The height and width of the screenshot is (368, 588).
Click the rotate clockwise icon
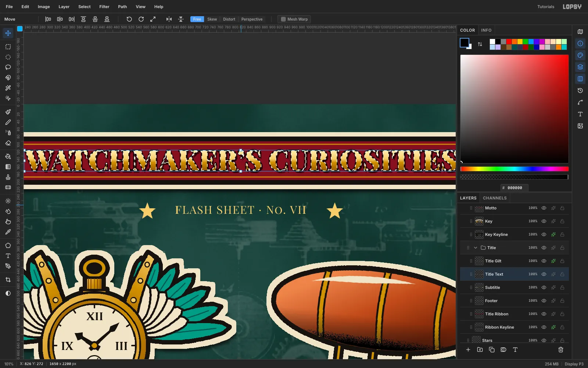(x=141, y=19)
